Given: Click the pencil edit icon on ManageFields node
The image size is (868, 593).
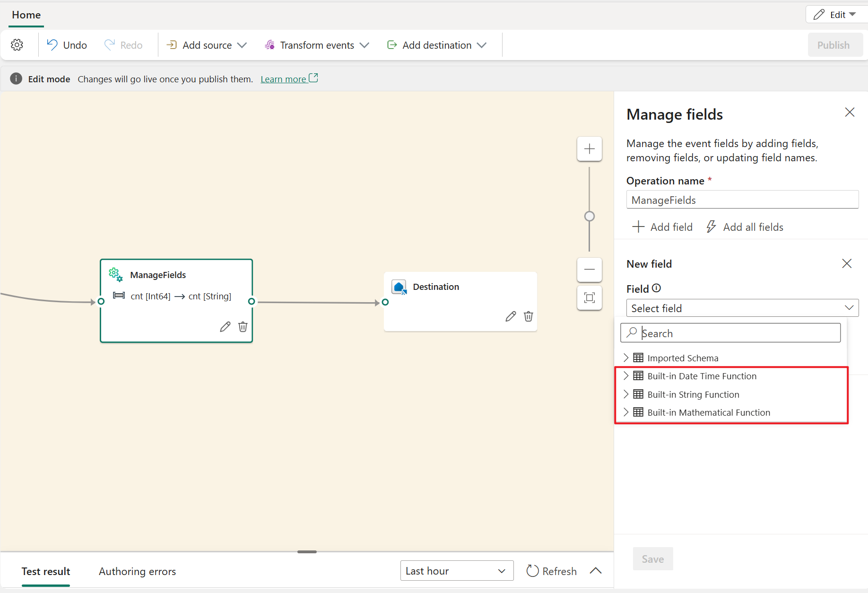Looking at the screenshot, I should [225, 327].
